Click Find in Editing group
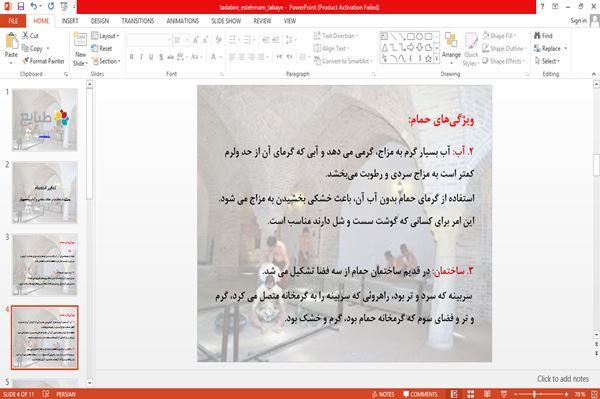 (543, 36)
